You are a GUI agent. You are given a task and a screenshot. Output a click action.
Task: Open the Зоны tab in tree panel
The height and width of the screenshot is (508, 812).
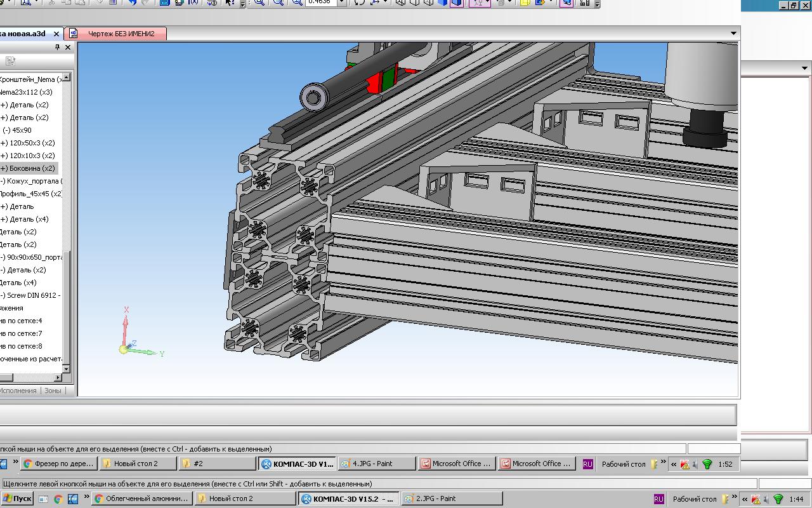tap(53, 391)
